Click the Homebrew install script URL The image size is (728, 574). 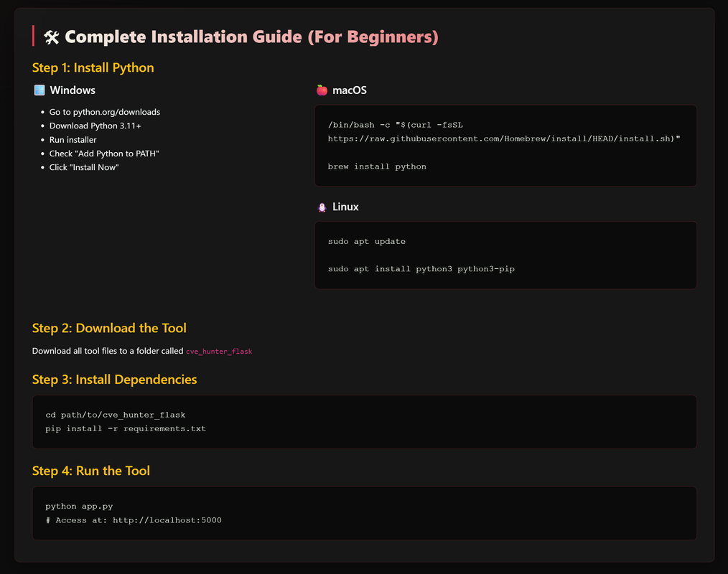[x=504, y=138]
